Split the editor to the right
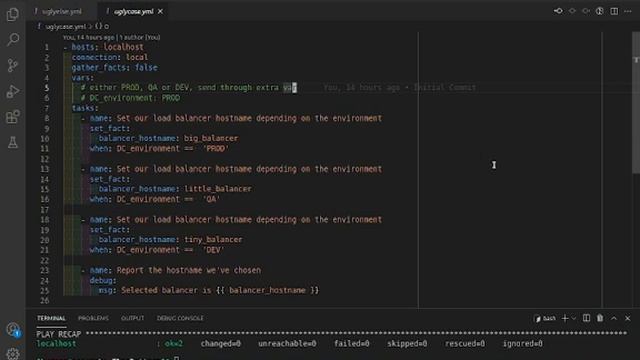 (614, 11)
